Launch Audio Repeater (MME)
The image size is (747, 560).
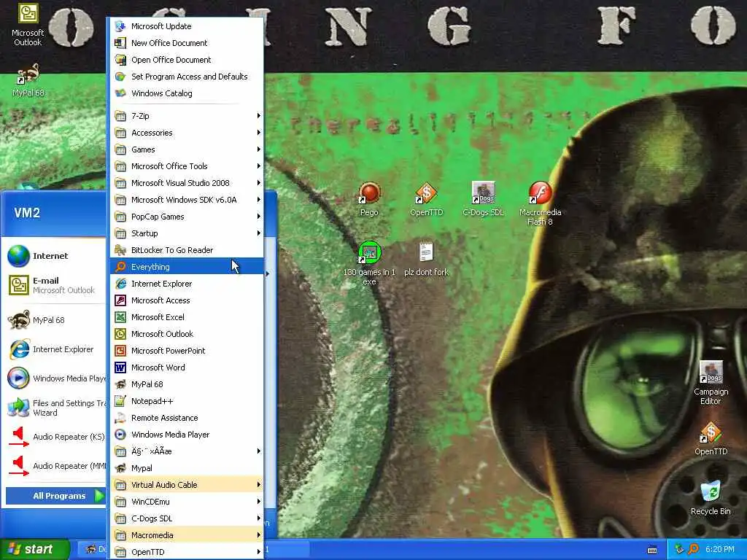click(55, 466)
